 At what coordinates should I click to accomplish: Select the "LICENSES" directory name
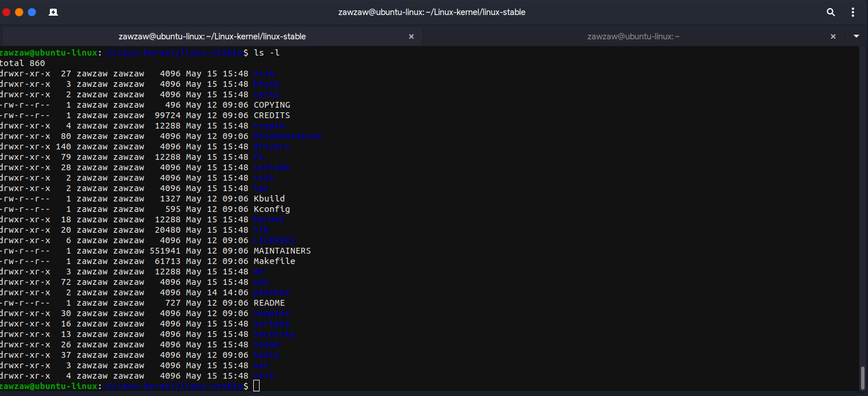[275, 240]
